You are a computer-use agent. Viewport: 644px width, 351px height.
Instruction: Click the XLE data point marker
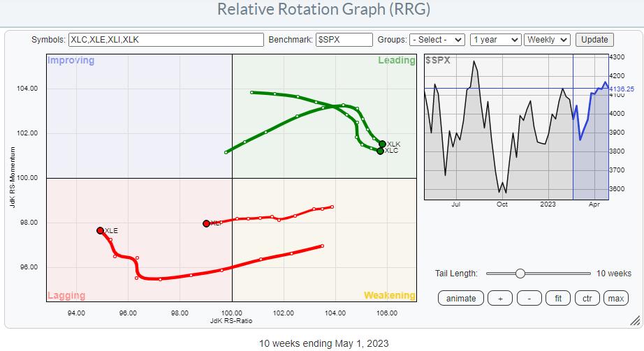(x=100, y=230)
